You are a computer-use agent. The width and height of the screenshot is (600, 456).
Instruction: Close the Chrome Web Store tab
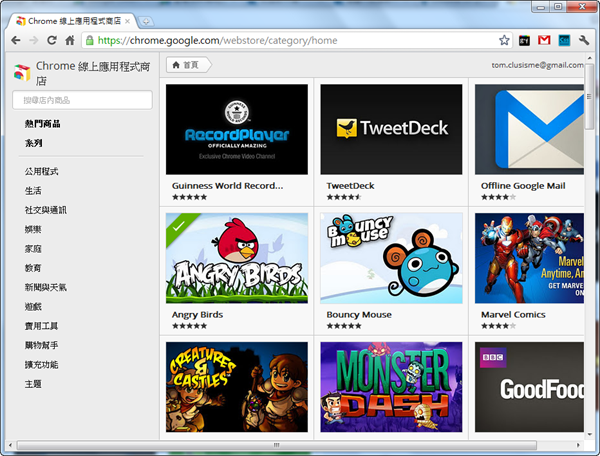pos(127,20)
